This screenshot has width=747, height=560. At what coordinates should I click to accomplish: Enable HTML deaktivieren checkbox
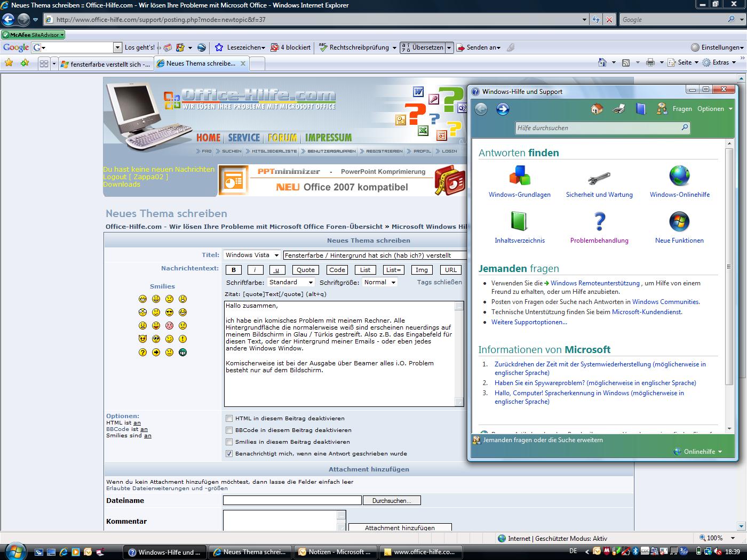pos(229,418)
